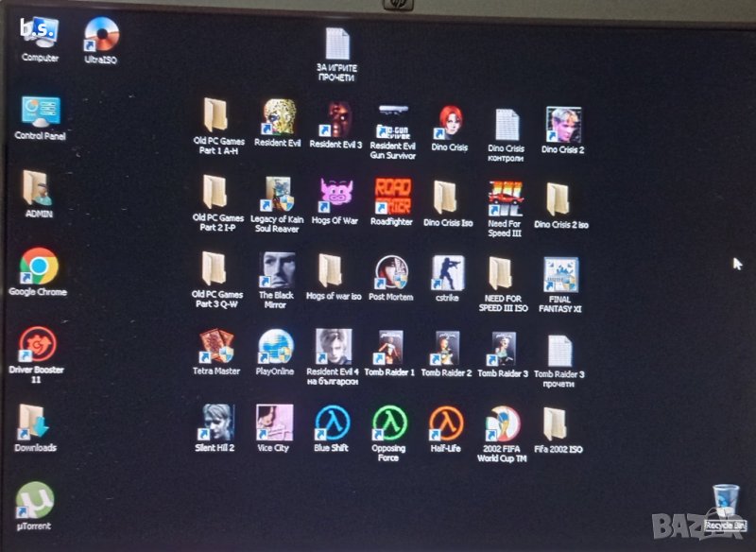Open the µTorrent shortcut
The height and width of the screenshot is (552, 756).
(34, 500)
